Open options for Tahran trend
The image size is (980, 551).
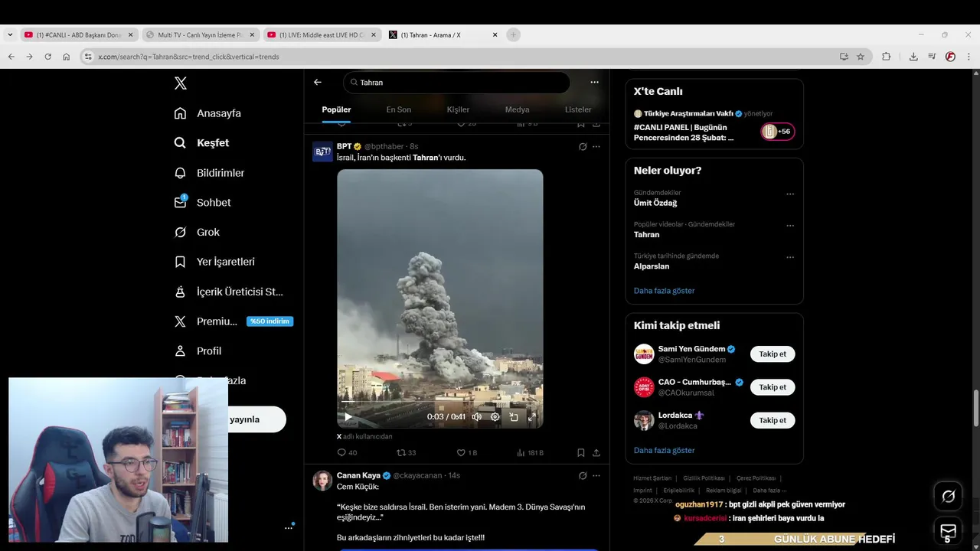point(790,227)
